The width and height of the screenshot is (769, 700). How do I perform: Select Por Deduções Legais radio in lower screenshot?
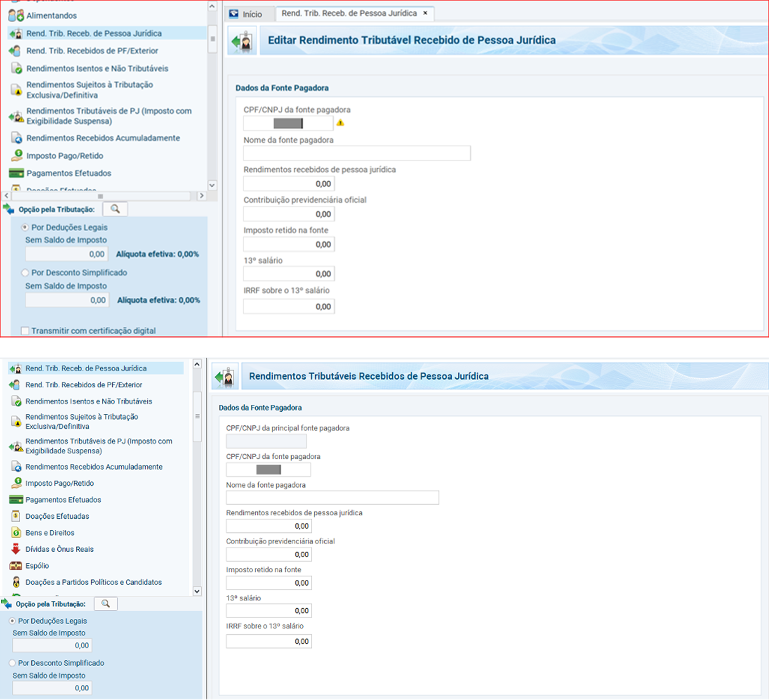coord(12,621)
